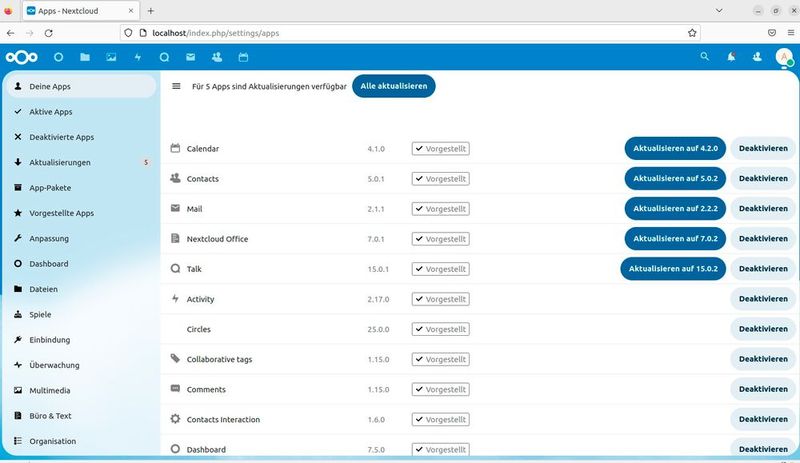Image resolution: width=800 pixels, height=463 pixels.
Task: Open the contacts menu icon
Action: 757,57
